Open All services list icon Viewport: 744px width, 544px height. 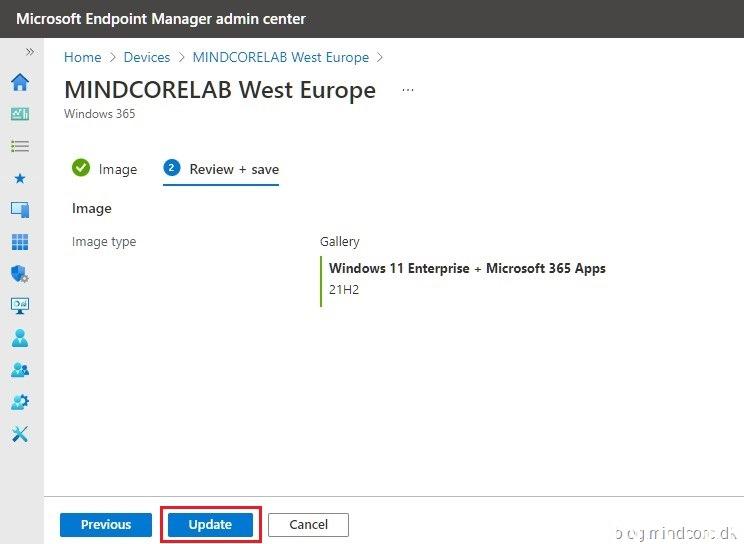point(19,146)
